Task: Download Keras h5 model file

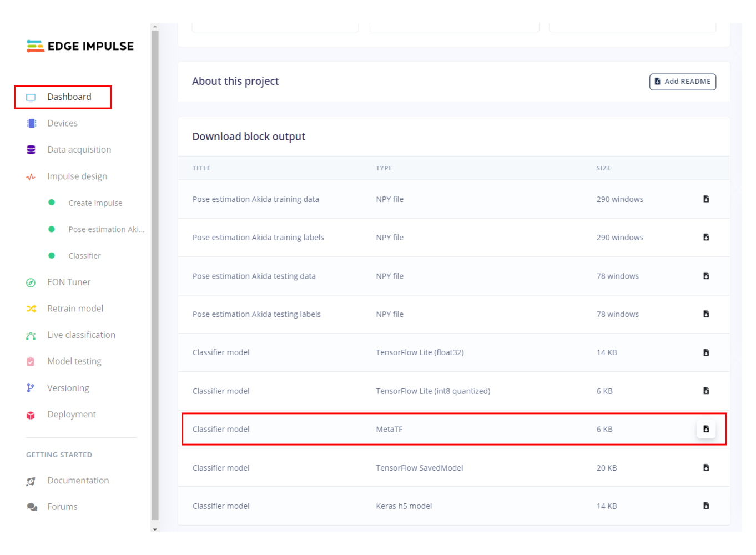Action: pyautogui.click(x=706, y=506)
